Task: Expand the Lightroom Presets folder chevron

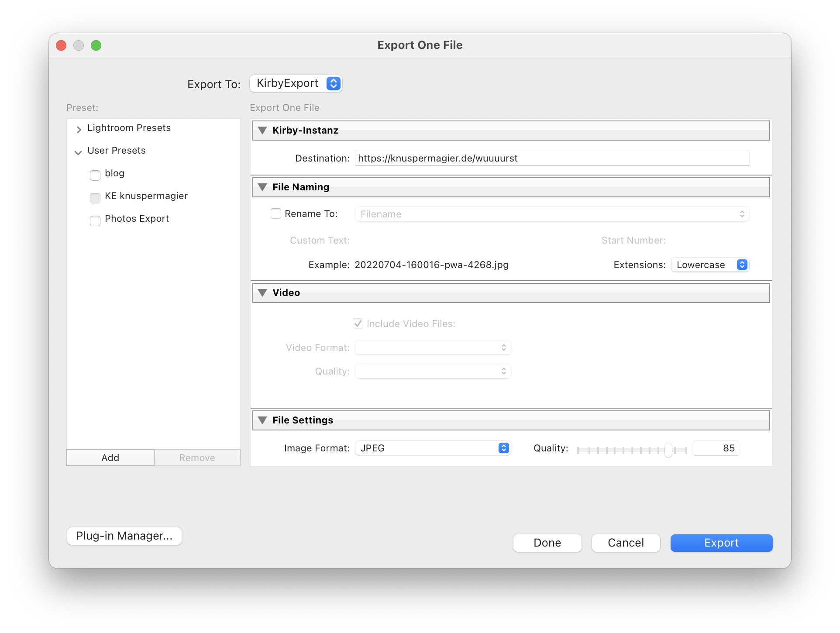Action: coord(79,129)
